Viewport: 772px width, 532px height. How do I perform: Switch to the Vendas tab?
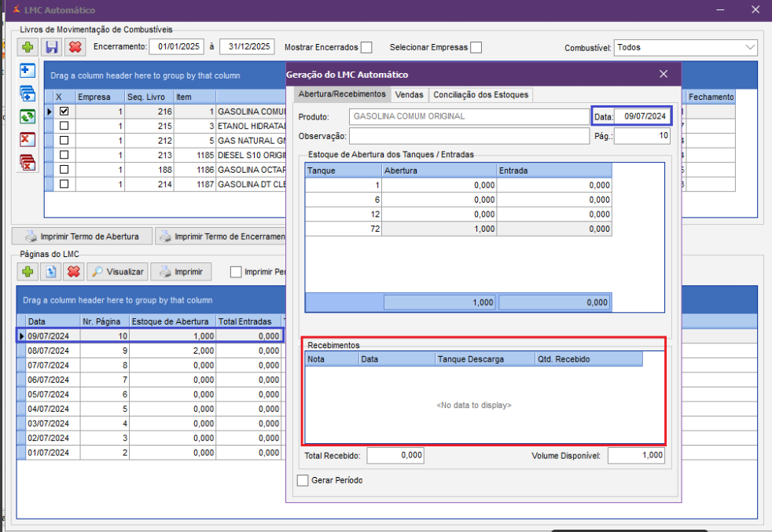409,94
